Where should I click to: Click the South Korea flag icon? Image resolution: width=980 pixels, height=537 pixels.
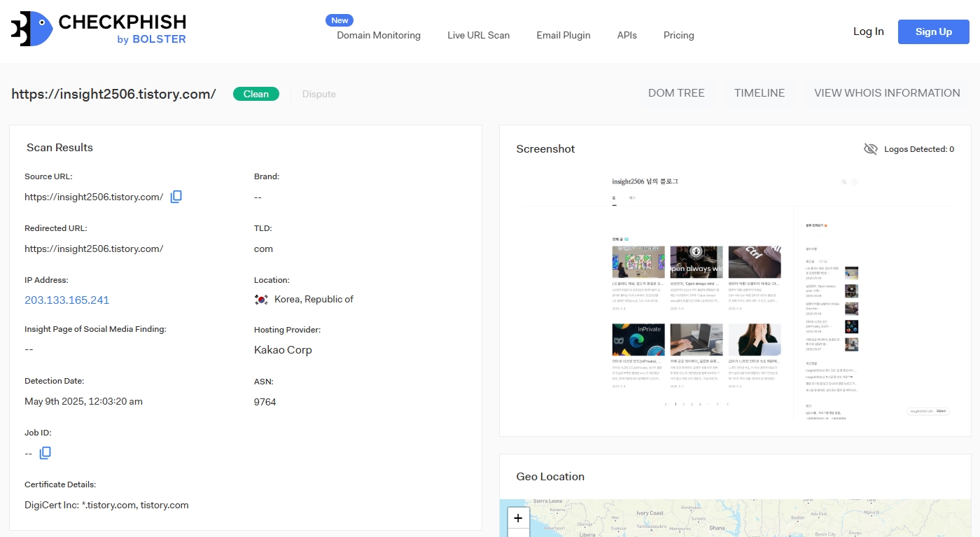pos(261,300)
